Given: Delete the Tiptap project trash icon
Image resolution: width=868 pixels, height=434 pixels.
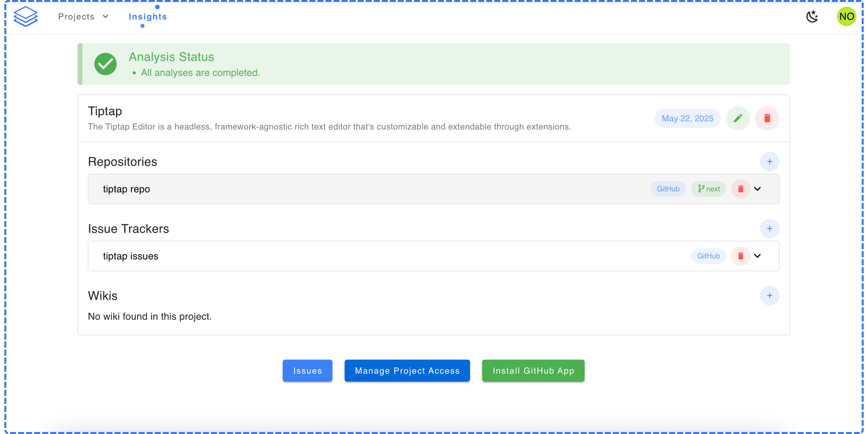Looking at the screenshot, I should pos(767,118).
